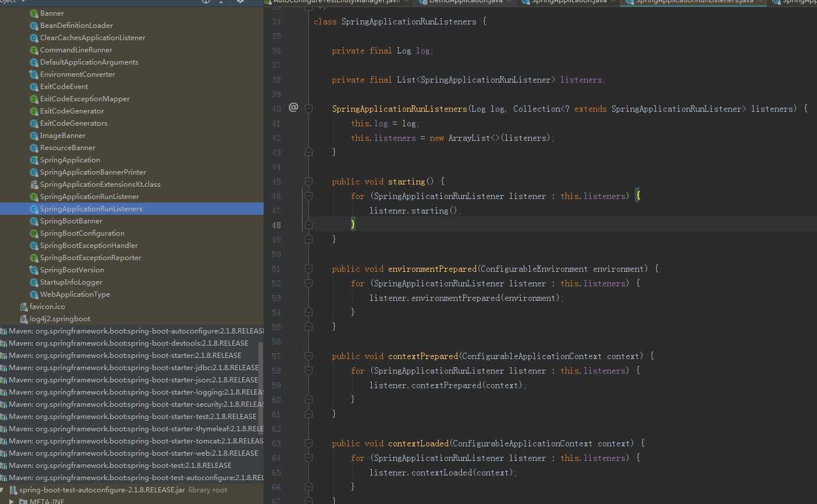
Task: Click the DefaultApplicationArguments class icon
Action: click(34, 62)
